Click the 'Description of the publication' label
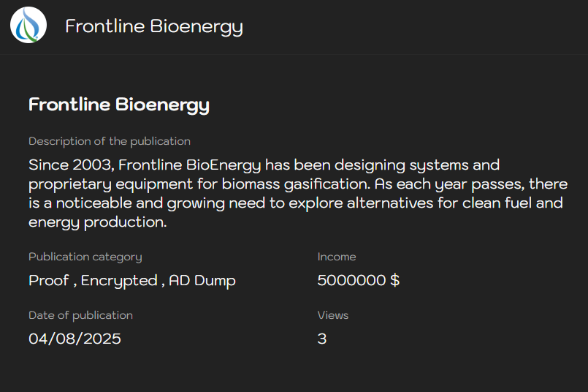 pyautogui.click(x=110, y=141)
